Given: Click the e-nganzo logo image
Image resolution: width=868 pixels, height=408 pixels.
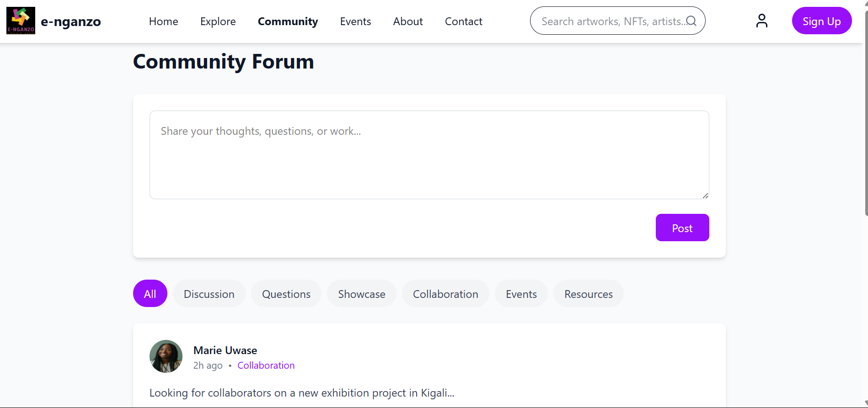Looking at the screenshot, I should 21,21.
